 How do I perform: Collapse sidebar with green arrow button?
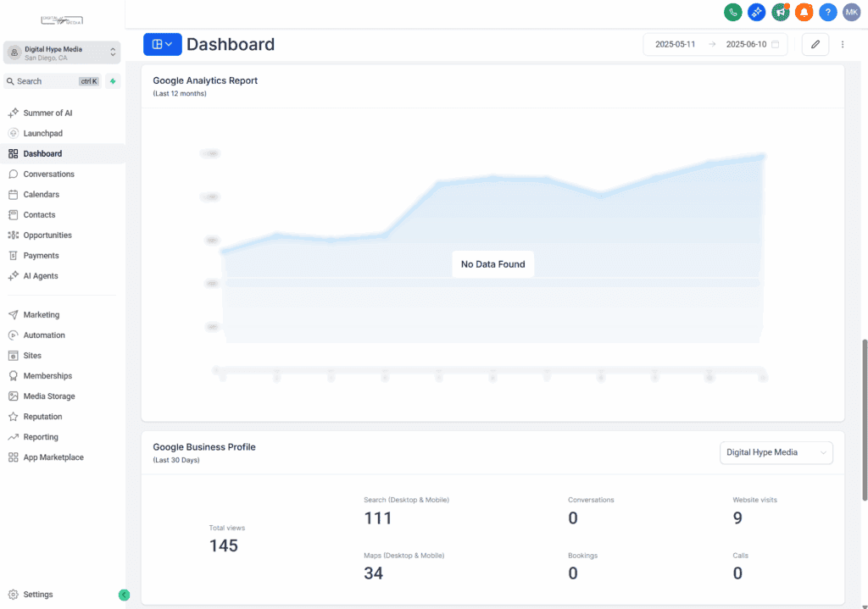[124, 595]
